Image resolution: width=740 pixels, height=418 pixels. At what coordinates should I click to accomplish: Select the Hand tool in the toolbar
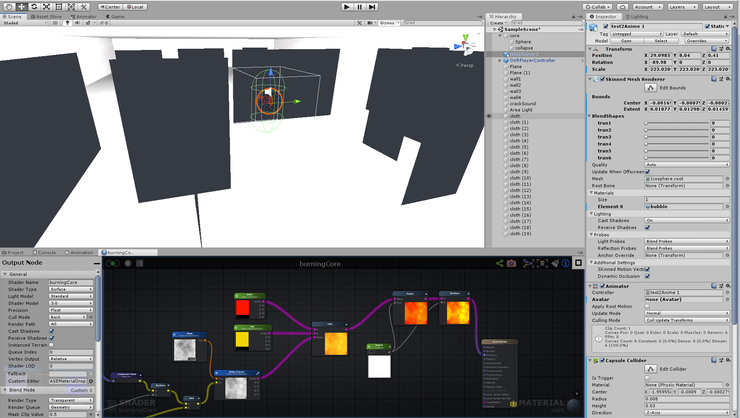coord(9,7)
